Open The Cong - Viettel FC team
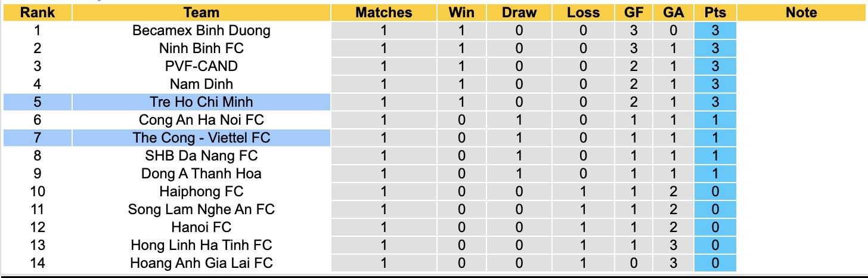This screenshot has height=278, width=868. [201, 138]
